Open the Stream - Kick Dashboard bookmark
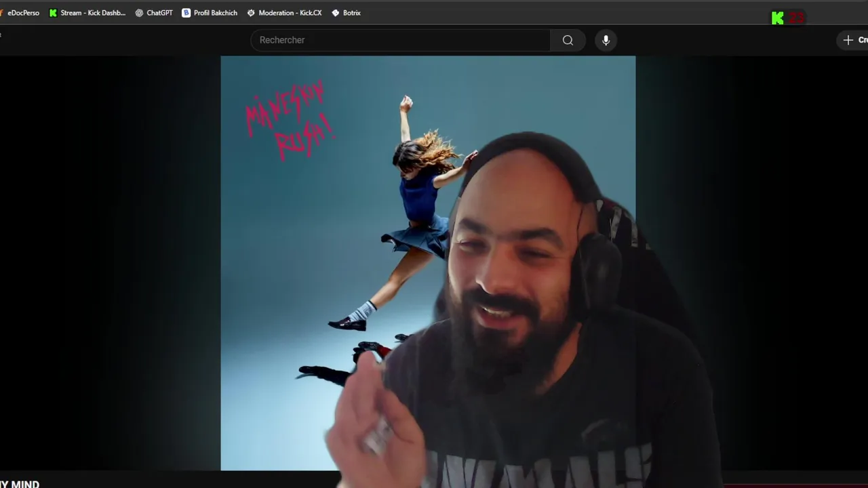The height and width of the screenshot is (488, 868). (x=87, y=13)
